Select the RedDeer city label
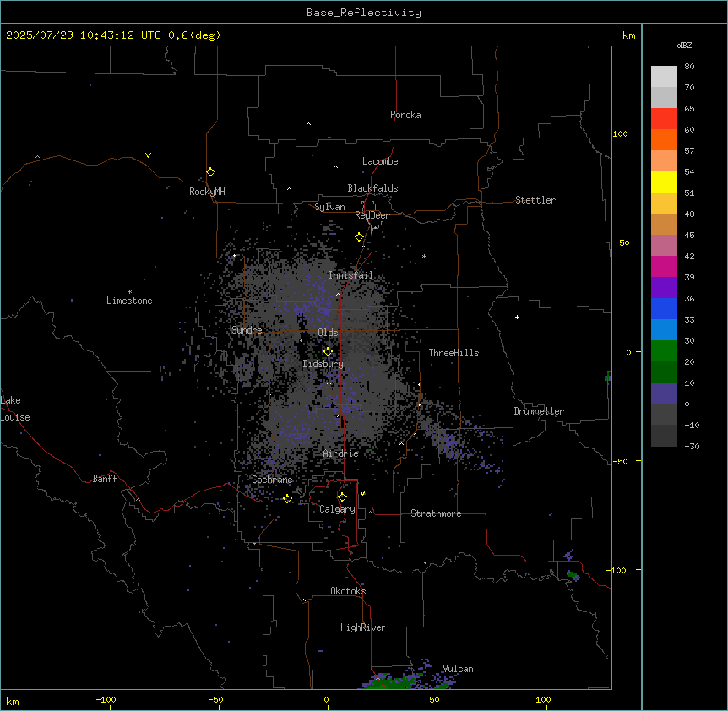This screenshot has width=728, height=711. 372,215
